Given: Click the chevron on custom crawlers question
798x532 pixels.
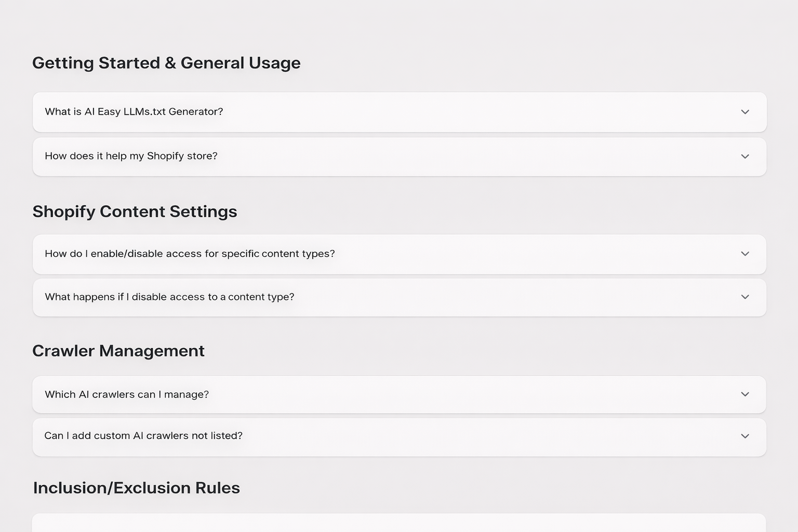Looking at the screenshot, I should click(x=745, y=436).
